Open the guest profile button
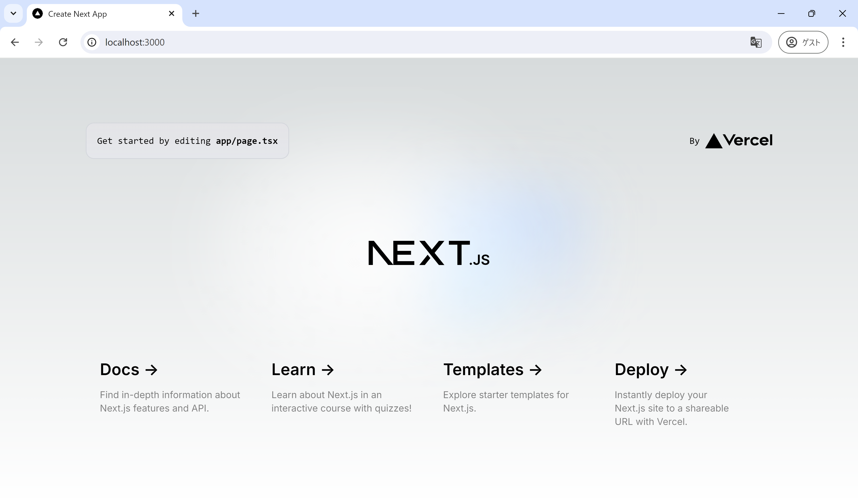The width and height of the screenshot is (858, 504). pyautogui.click(x=803, y=42)
